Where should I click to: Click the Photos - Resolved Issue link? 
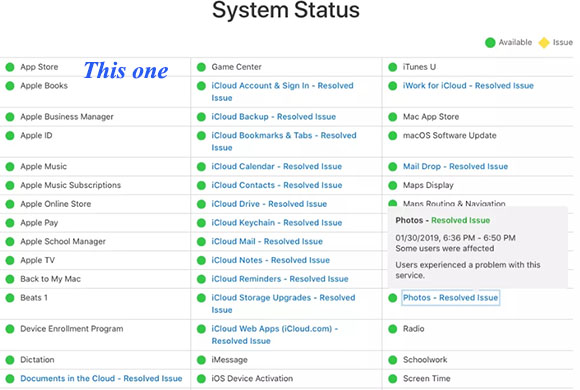click(451, 297)
